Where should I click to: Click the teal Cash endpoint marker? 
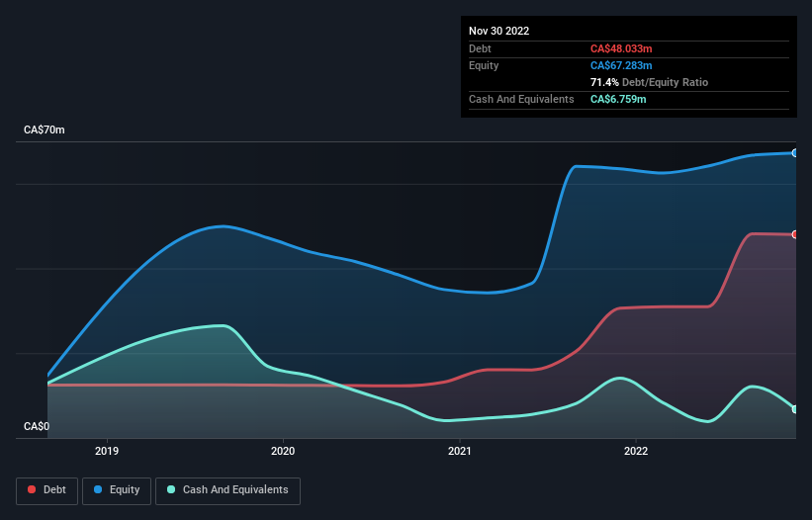pyautogui.click(x=795, y=409)
